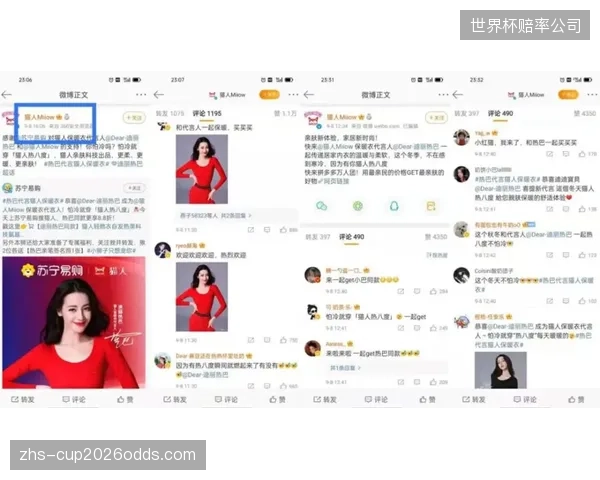
Task: Open more options in the 23:52 screen
Action: click(592, 95)
